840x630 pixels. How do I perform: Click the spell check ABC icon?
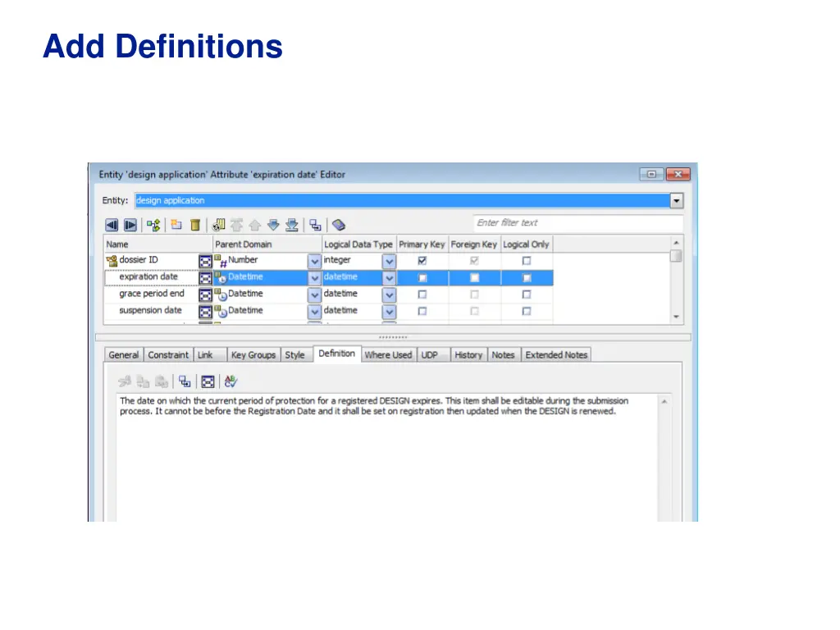[231, 381]
